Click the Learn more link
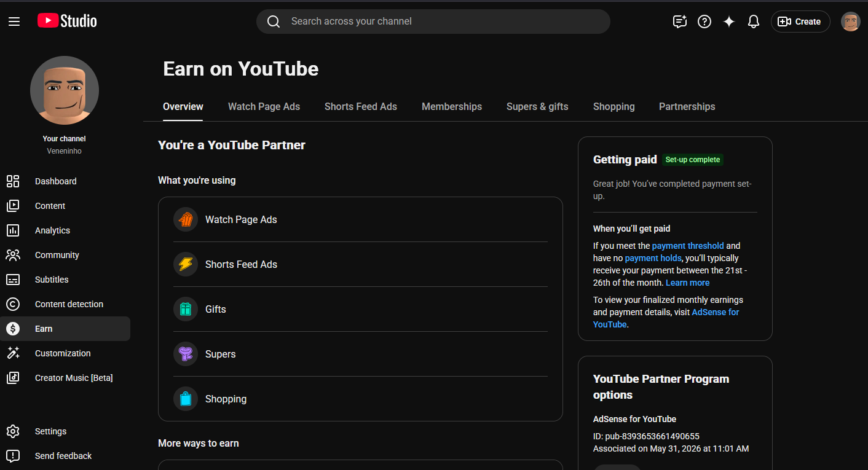The width and height of the screenshot is (868, 470). (x=688, y=283)
